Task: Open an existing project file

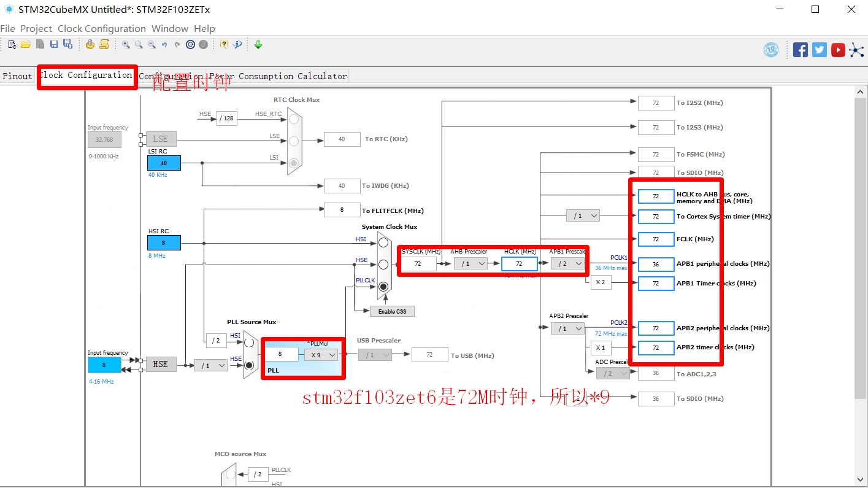Action: 26,44
